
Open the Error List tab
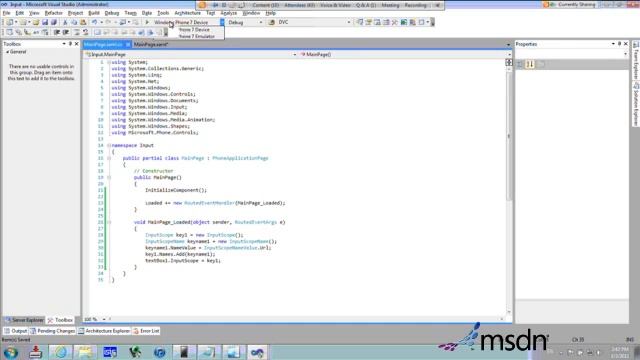tap(146, 331)
